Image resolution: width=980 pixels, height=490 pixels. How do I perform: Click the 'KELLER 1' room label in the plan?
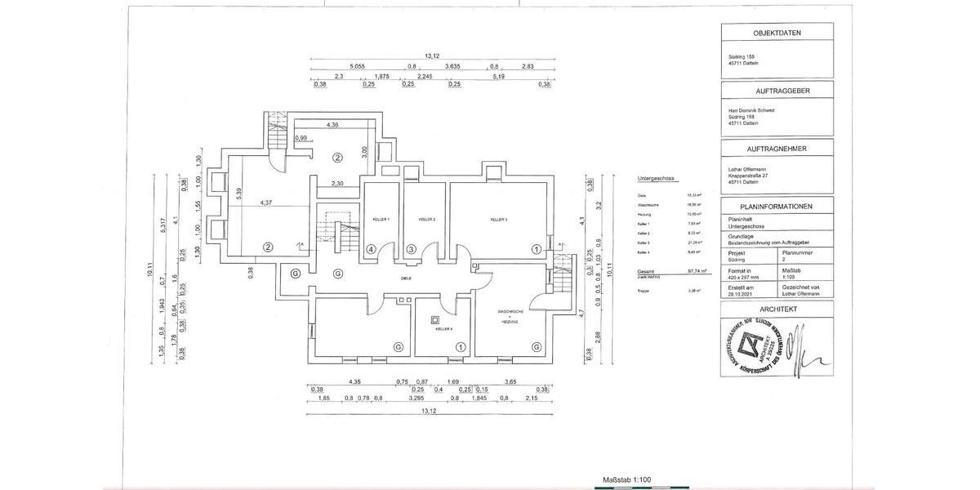[x=381, y=220]
